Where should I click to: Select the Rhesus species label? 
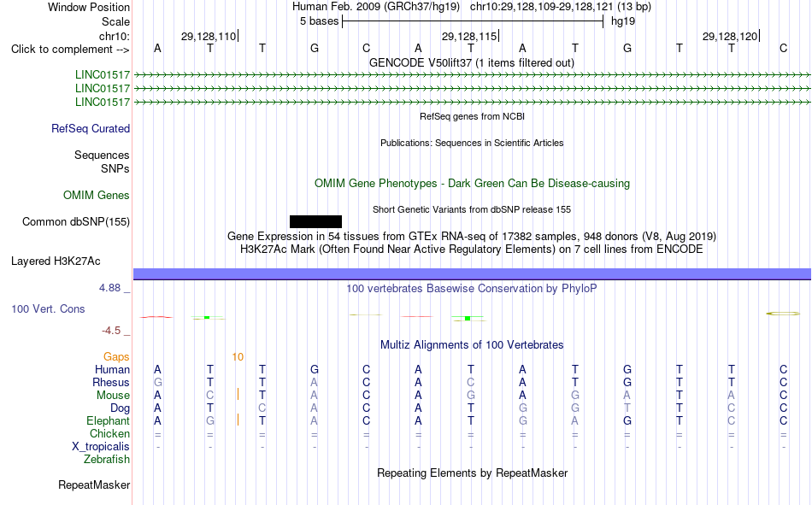click(111, 382)
